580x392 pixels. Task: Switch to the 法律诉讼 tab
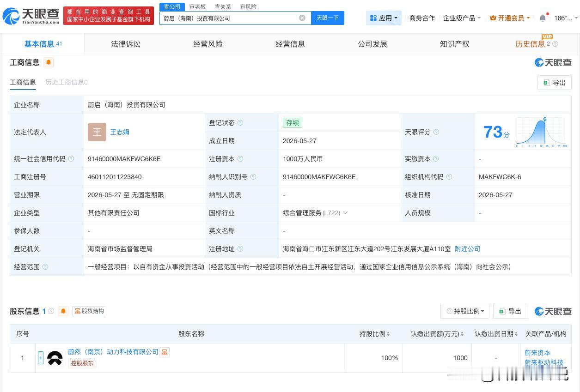click(x=126, y=44)
